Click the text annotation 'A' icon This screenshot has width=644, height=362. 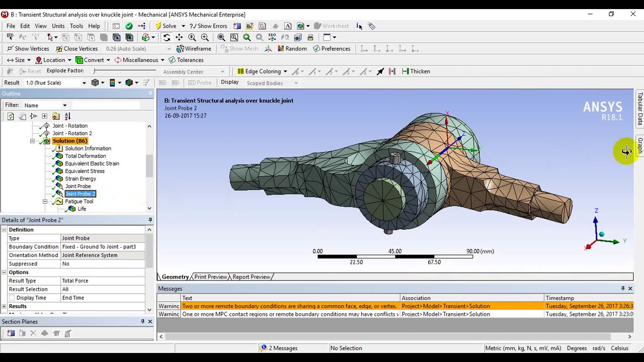click(x=288, y=26)
